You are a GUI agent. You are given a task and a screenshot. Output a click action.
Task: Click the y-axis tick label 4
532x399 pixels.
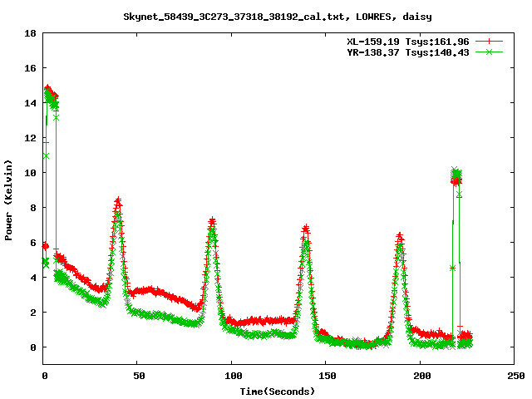coord(33,278)
